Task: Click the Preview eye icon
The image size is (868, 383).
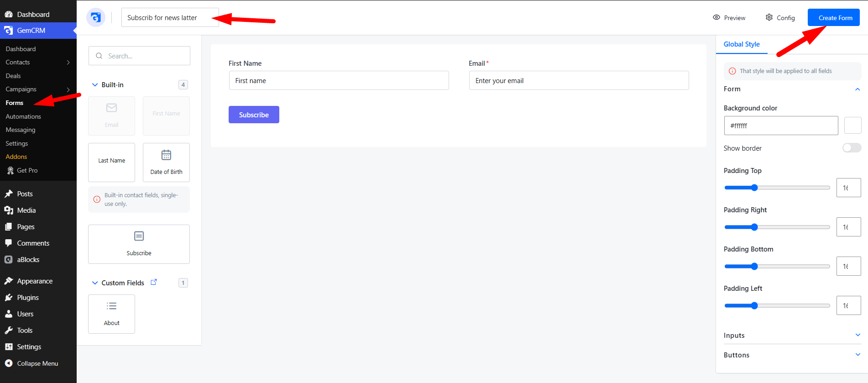Action: (x=716, y=17)
